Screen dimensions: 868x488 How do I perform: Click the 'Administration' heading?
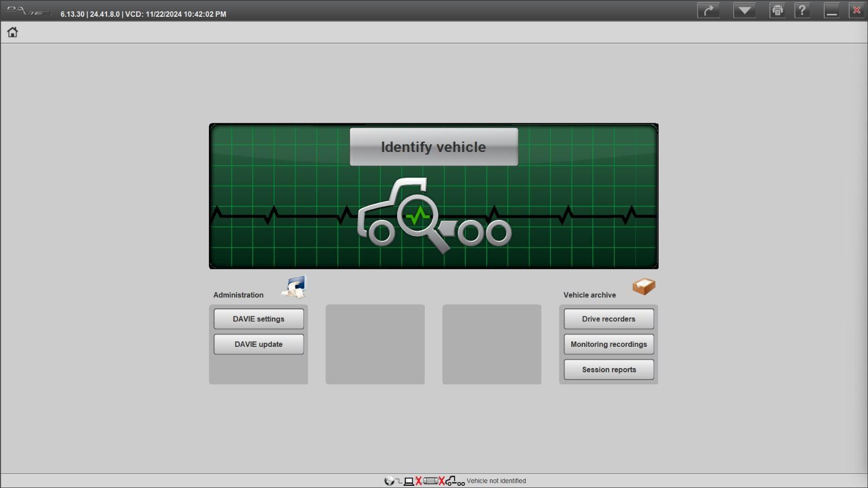pyautogui.click(x=238, y=295)
